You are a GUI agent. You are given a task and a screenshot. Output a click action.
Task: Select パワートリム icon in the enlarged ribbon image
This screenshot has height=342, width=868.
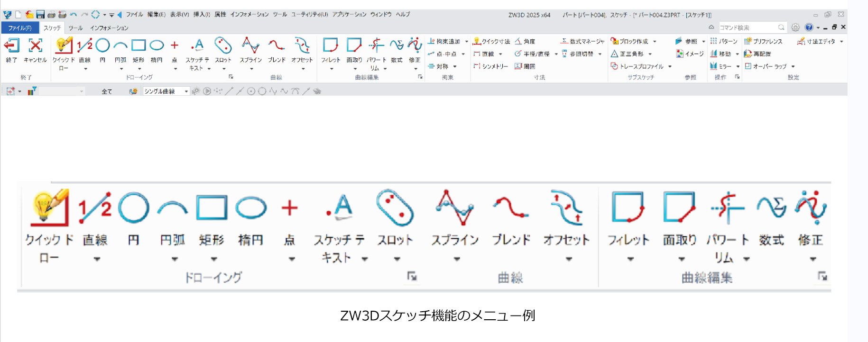[x=727, y=207]
